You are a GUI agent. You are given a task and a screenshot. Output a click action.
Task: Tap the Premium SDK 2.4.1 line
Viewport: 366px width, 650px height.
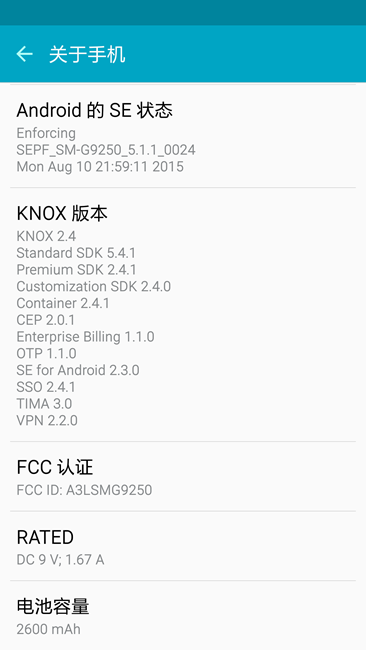pyautogui.click(x=76, y=270)
